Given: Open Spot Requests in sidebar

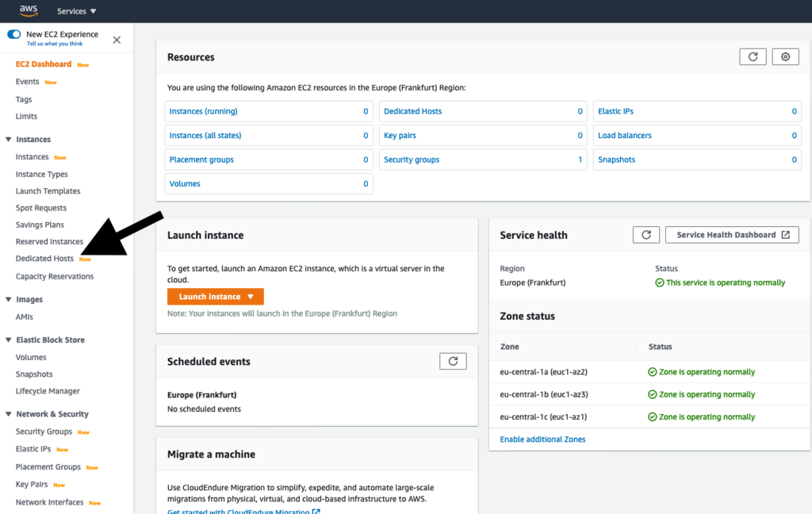Looking at the screenshot, I should pyautogui.click(x=41, y=208).
